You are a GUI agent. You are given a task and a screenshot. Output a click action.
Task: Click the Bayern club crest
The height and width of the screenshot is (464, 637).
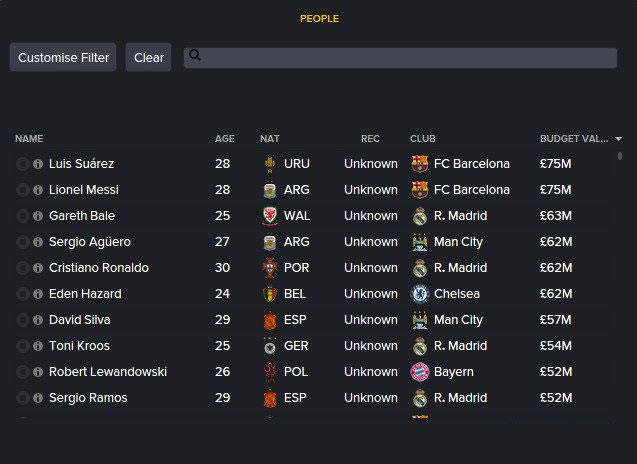coord(420,372)
